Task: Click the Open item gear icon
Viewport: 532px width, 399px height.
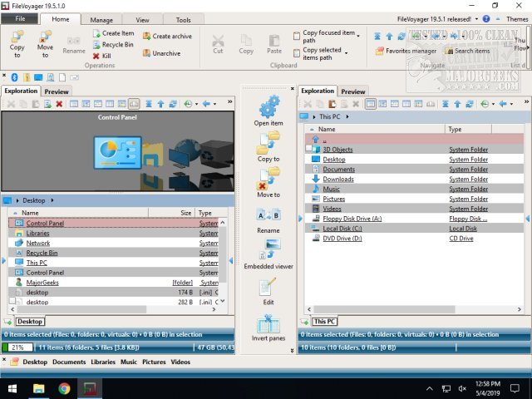Action: (x=268, y=106)
